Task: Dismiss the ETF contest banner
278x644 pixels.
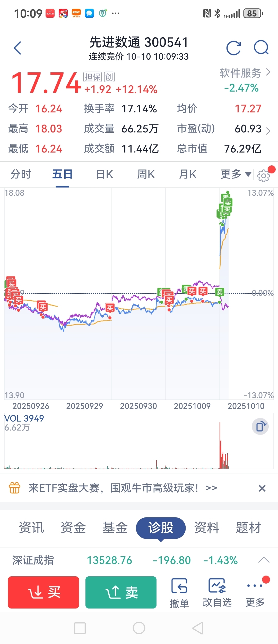Action: (x=262, y=488)
